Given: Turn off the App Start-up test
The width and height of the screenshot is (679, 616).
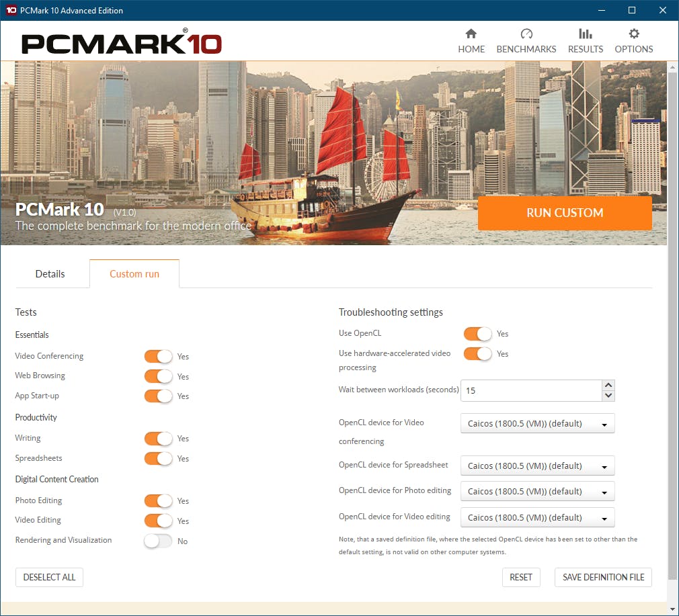Looking at the screenshot, I should pyautogui.click(x=159, y=396).
